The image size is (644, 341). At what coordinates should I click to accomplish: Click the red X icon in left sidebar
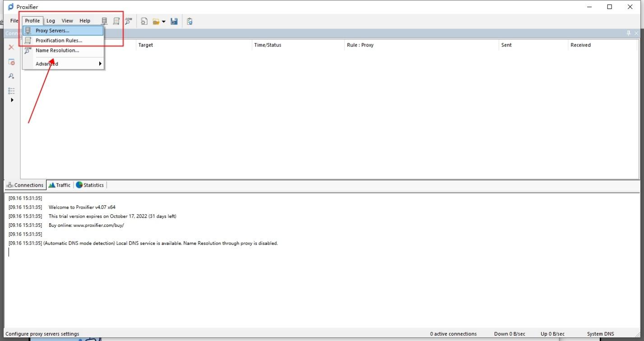point(11,47)
